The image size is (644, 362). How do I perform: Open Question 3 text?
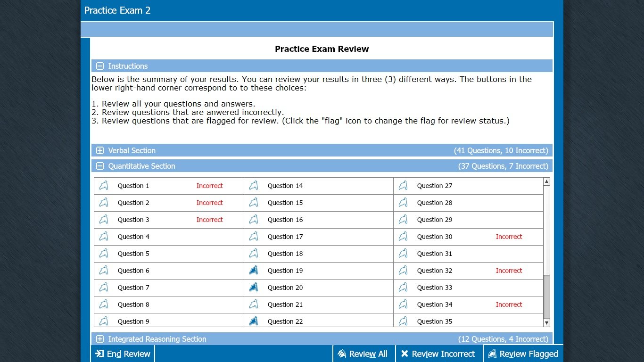click(x=133, y=220)
